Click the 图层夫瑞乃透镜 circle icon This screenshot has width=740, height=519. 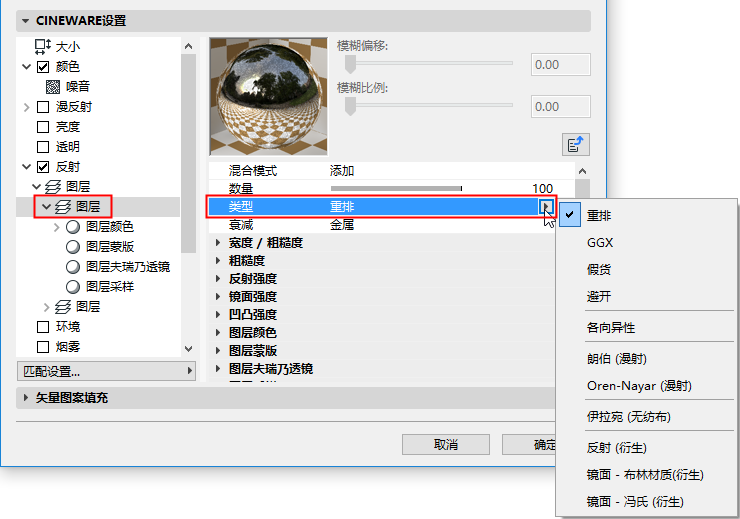pos(73,267)
